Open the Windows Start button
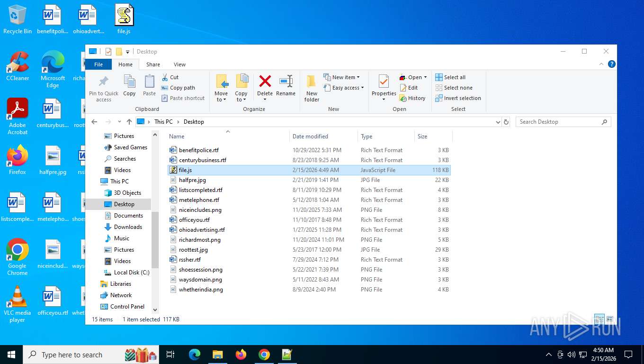644x364 pixels. click(x=11, y=355)
